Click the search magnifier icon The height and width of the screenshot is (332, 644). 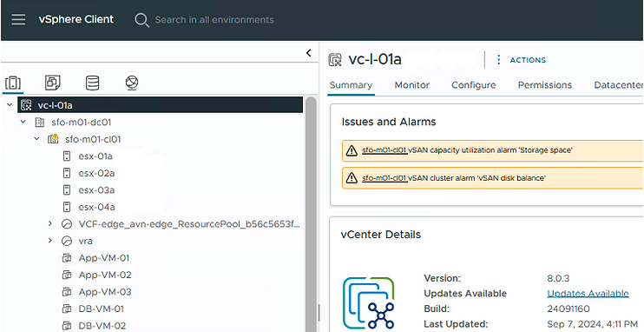[141, 20]
